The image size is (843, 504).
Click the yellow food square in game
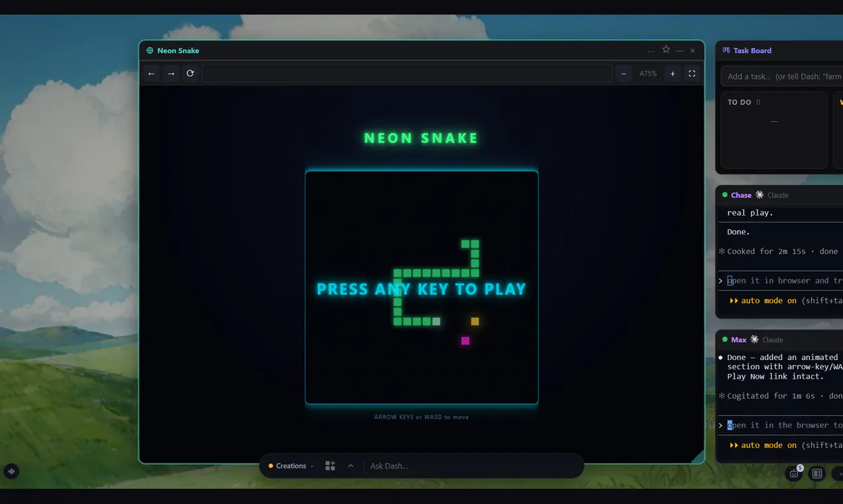[475, 322]
